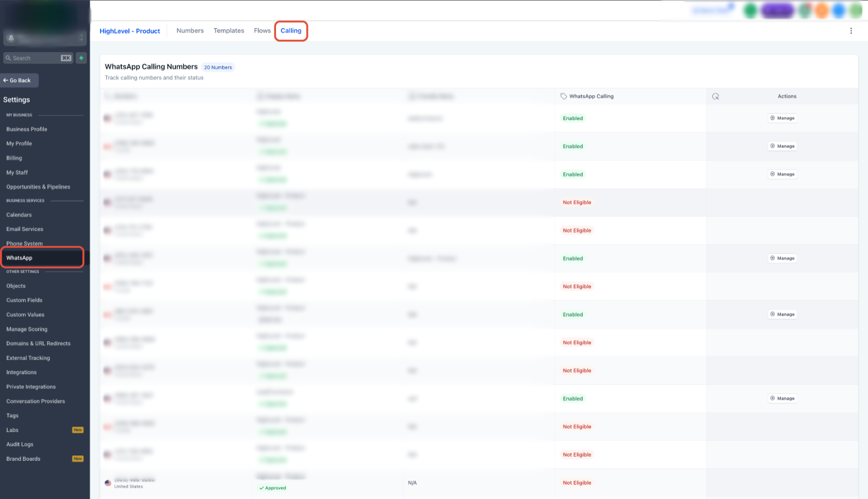868x499 pixels.
Task: Open Manage Scoring settings
Action: 27,329
